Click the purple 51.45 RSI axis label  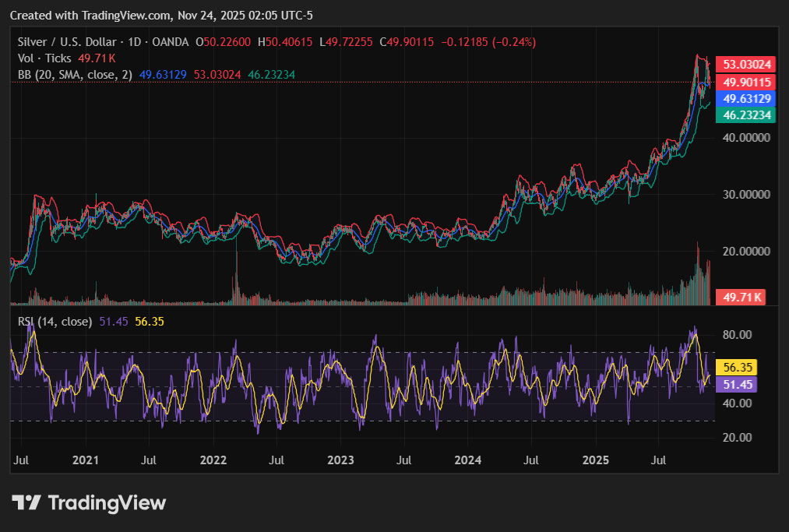(736, 385)
